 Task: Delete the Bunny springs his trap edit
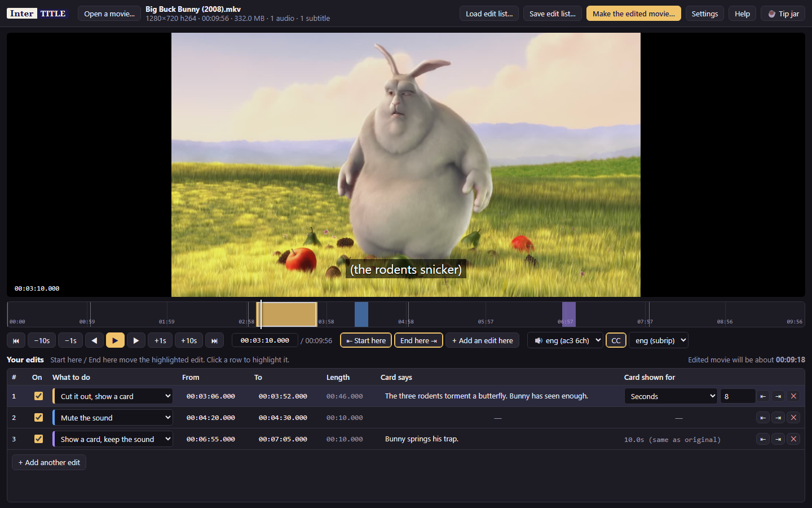click(x=793, y=439)
